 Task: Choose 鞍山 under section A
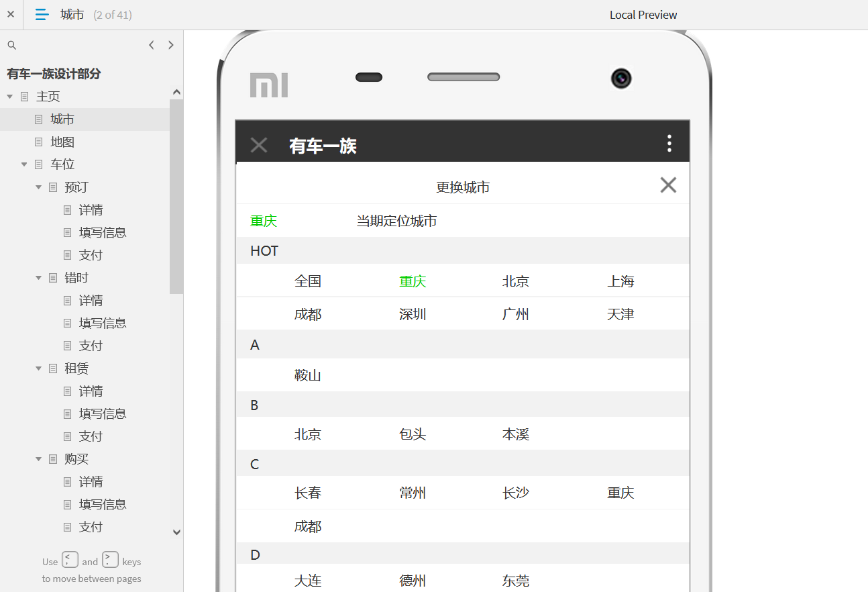pos(308,375)
